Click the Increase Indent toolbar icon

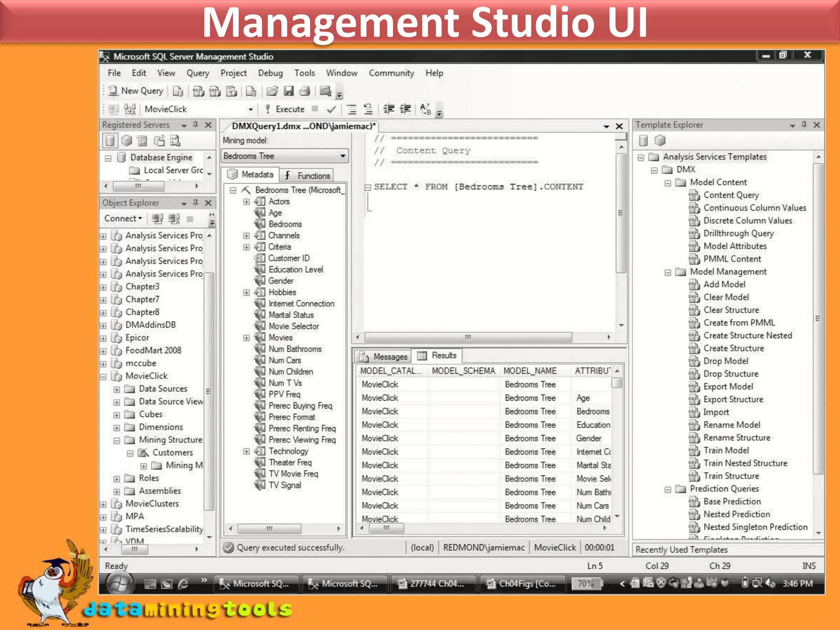405,109
